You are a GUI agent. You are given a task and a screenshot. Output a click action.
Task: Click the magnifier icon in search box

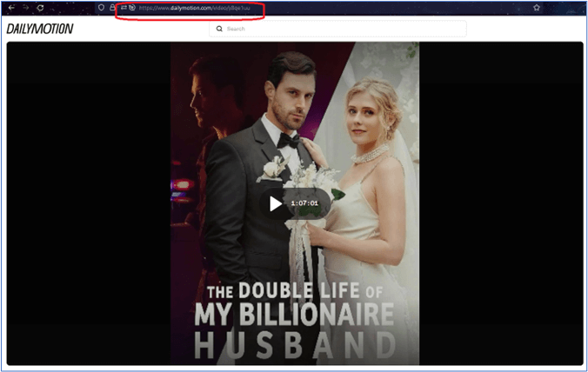(219, 29)
